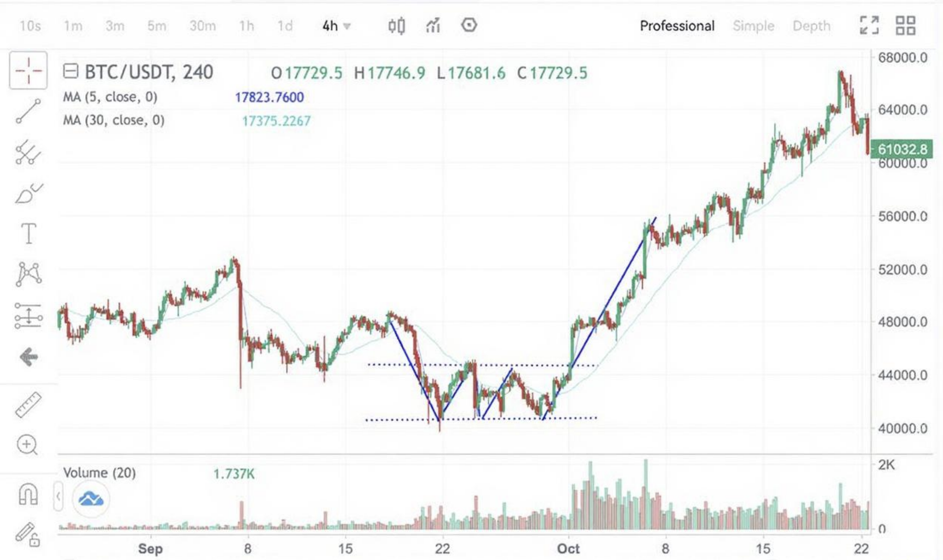The image size is (943, 560).
Task: Enter fullscreen chart mode
Action: 869,26
